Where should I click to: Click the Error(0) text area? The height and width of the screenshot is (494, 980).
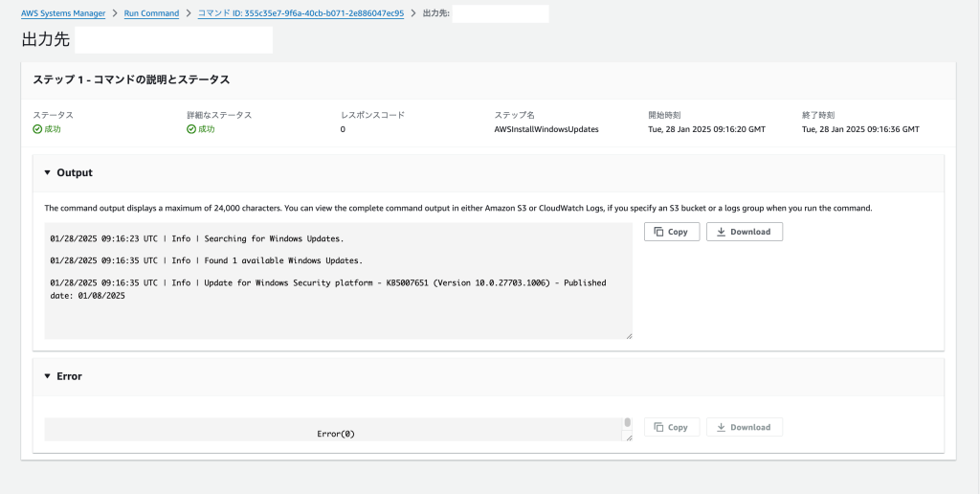pos(335,434)
